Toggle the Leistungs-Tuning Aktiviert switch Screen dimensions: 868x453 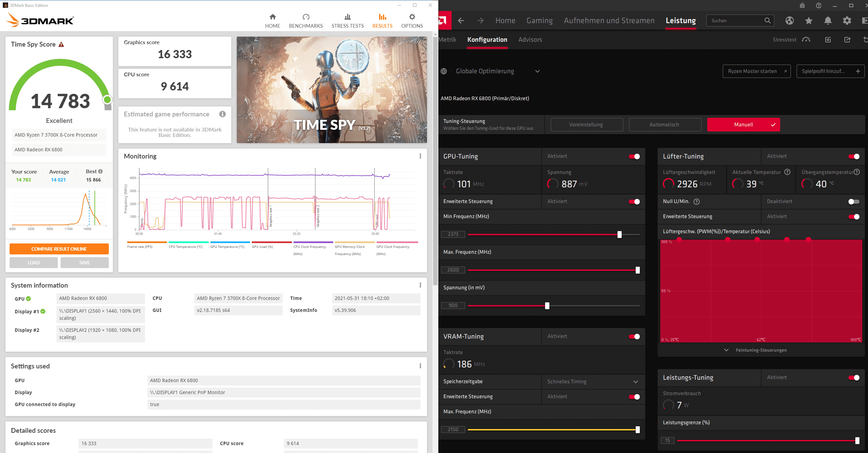854,378
